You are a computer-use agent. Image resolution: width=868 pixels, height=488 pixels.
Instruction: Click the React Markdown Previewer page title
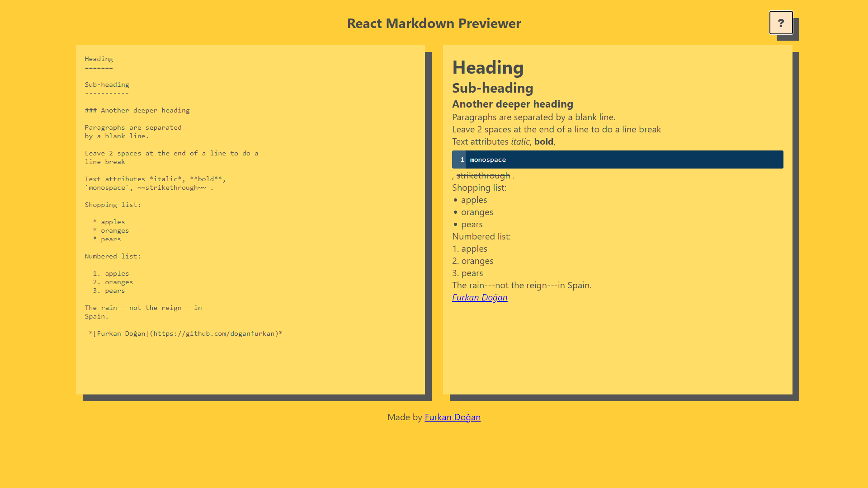point(434,23)
